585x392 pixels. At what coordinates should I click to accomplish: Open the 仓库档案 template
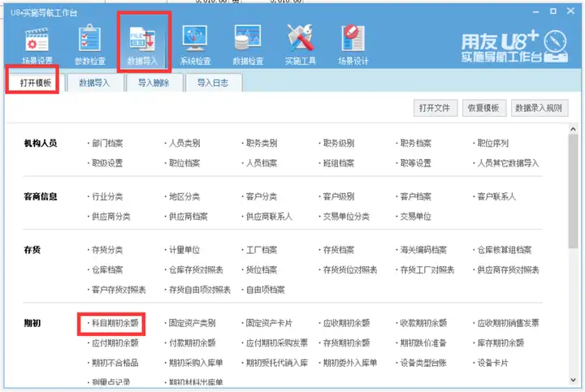[107, 269]
